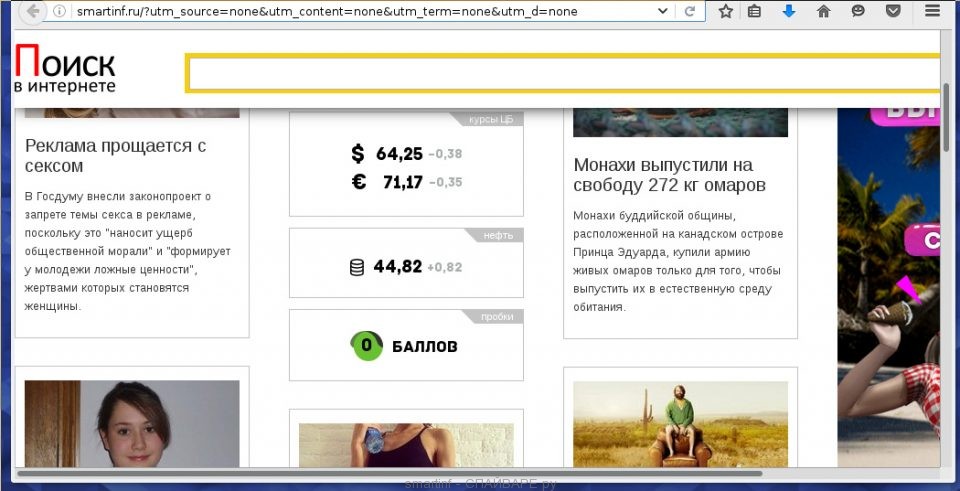Open the cowboy on armchair thumbnail
Viewport: 960px width, 491px height.
pyautogui.click(x=680, y=424)
